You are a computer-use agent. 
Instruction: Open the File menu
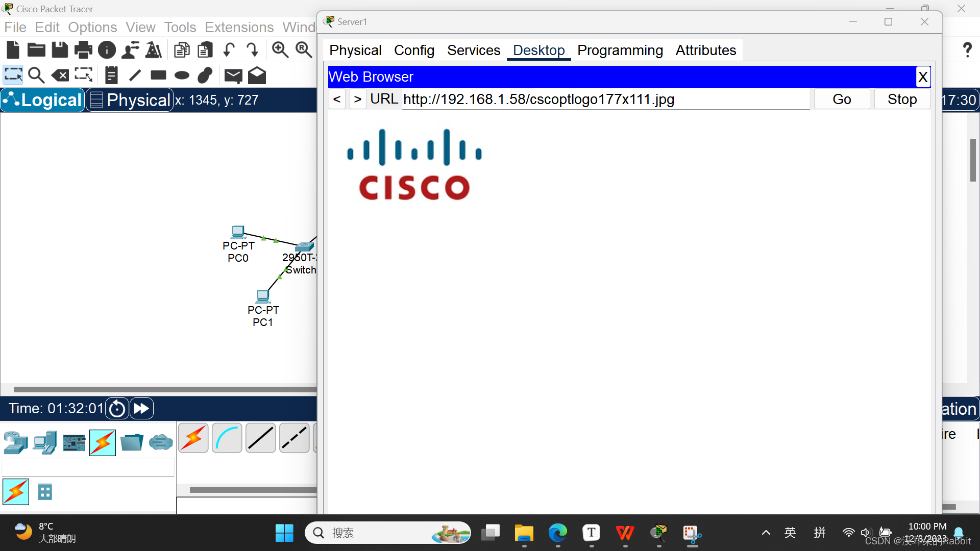pos(15,27)
